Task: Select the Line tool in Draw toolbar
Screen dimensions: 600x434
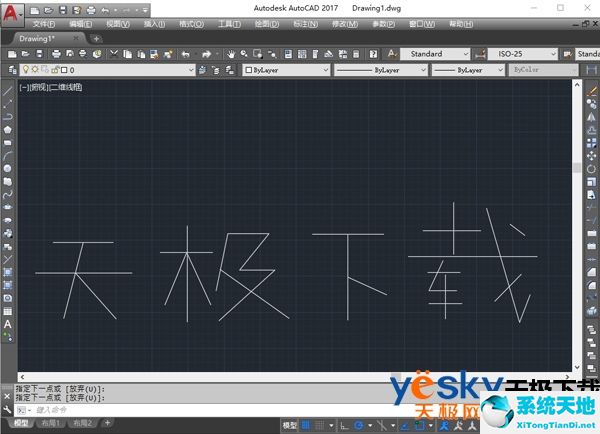Action: click(x=8, y=91)
